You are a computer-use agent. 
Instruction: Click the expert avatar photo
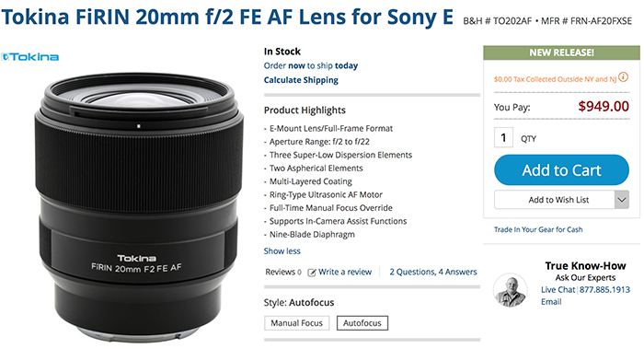coord(510,290)
